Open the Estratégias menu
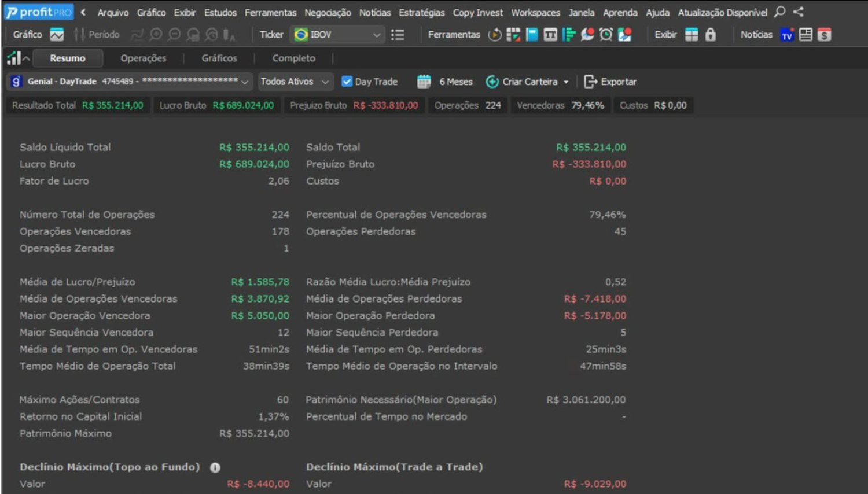 [x=422, y=12]
